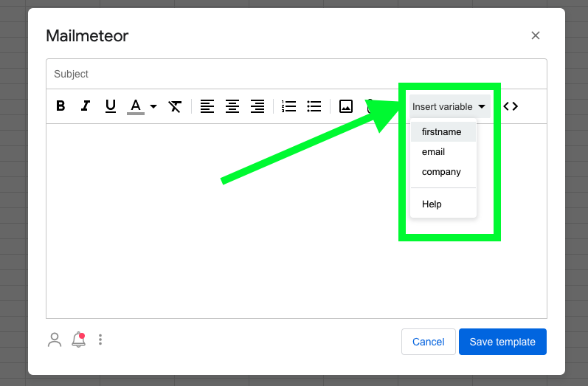
Task: Select the firstname variable
Action: (x=442, y=132)
